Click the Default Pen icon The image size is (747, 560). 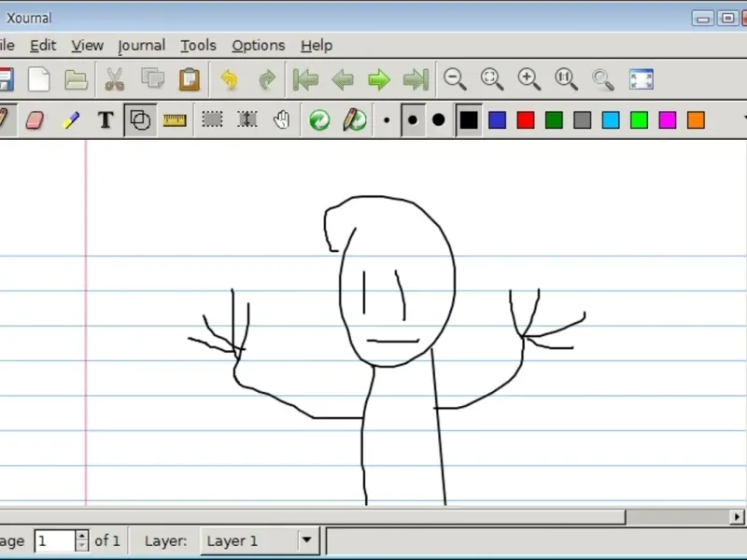tap(355, 120)
